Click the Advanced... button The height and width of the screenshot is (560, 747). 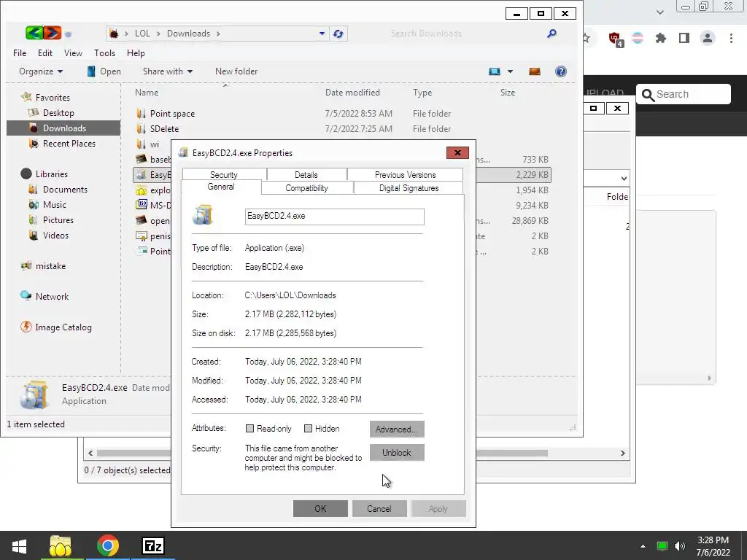coord(397,429)
